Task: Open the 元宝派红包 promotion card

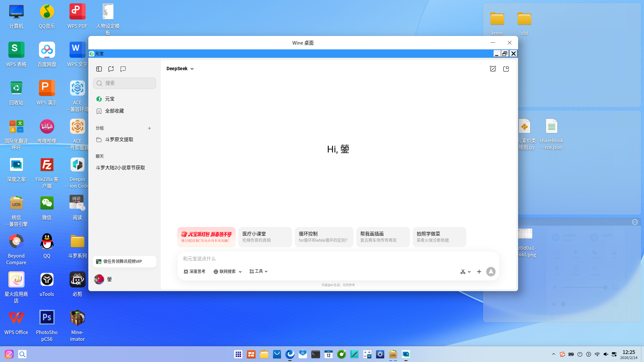Action: (206, 237)
